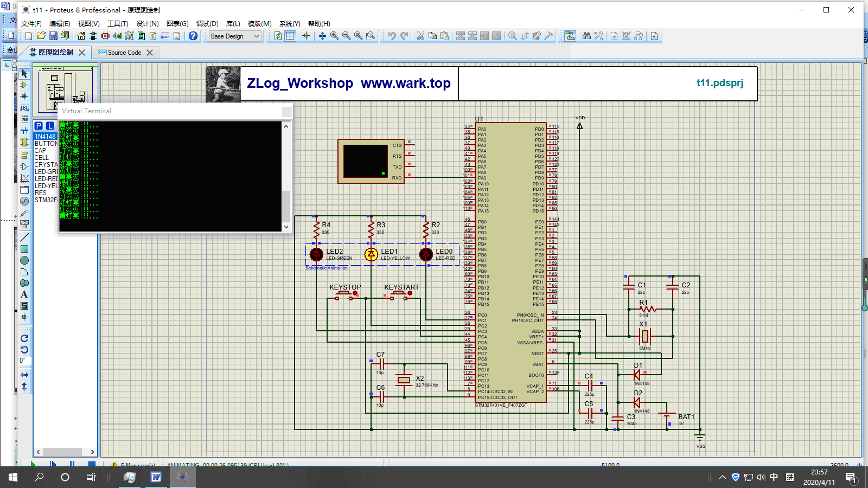Open the Bill of Materials icon
Screen dimensions: 868x488
[x=153, y=36]
